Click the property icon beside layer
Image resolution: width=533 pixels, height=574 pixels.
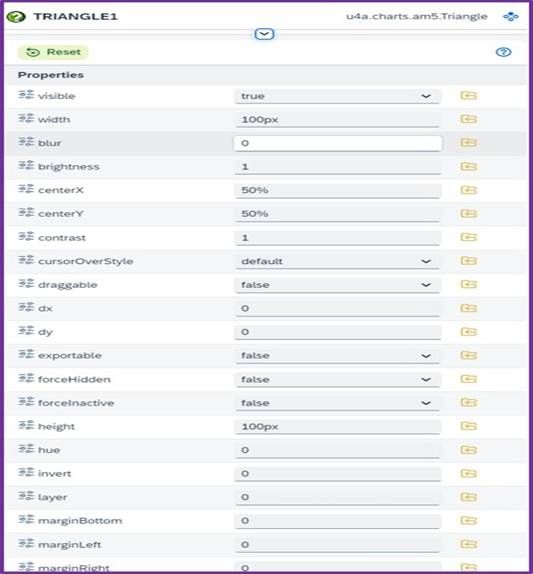[x=26, y=496]
